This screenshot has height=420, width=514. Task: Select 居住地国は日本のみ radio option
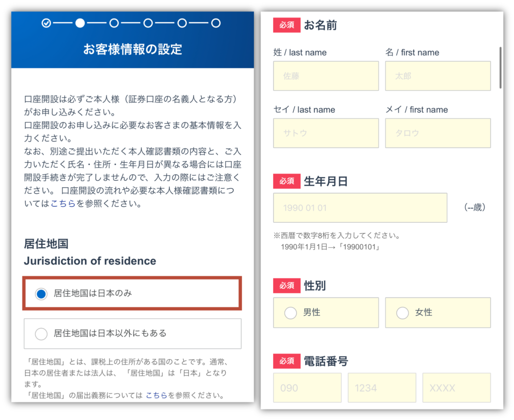click(42, 294)
